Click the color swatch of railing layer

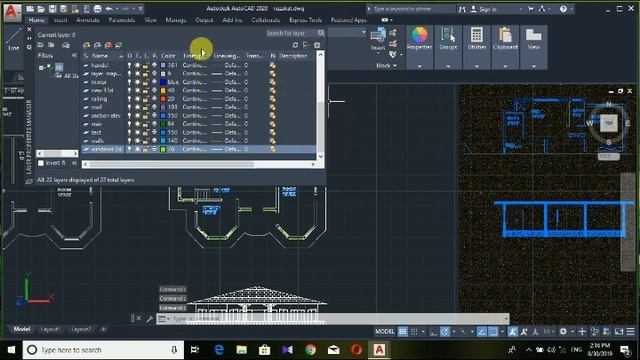pyautogui.click(x=163, y=99)
